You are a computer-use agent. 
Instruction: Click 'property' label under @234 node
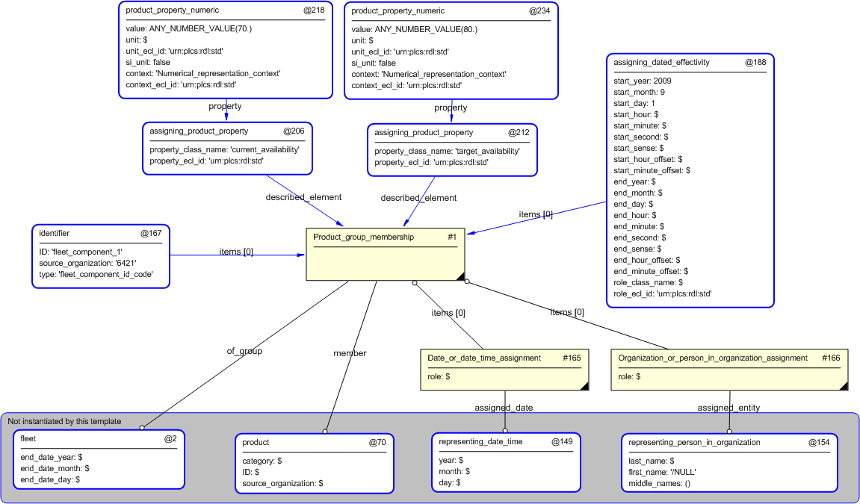(451, 108)
